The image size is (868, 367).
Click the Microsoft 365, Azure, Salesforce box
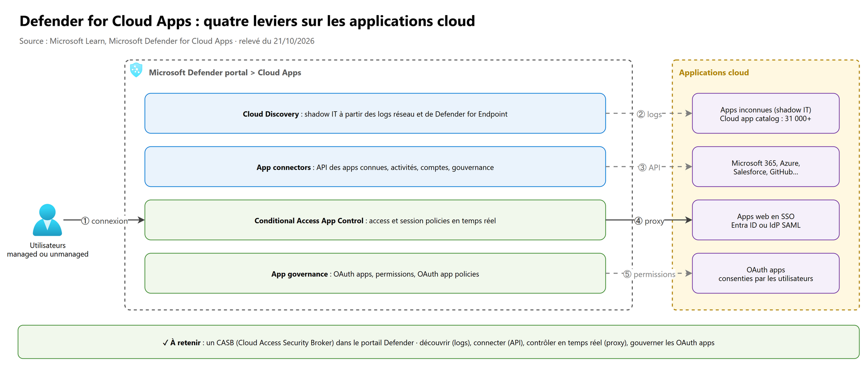[x=766, y=167]
